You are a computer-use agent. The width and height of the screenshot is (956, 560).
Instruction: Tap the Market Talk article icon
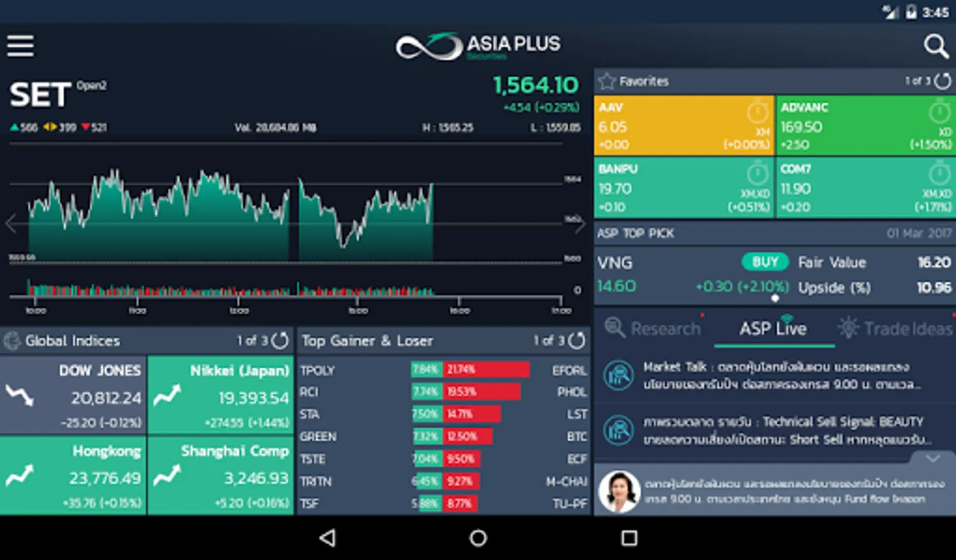pyautogui.click(x=619, y=376)
